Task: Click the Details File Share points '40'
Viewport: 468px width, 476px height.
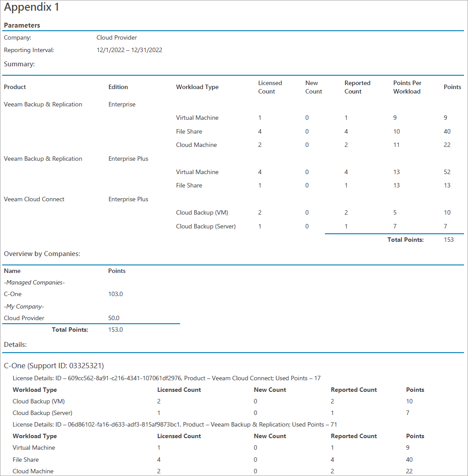Action: [x=409, y=460]
